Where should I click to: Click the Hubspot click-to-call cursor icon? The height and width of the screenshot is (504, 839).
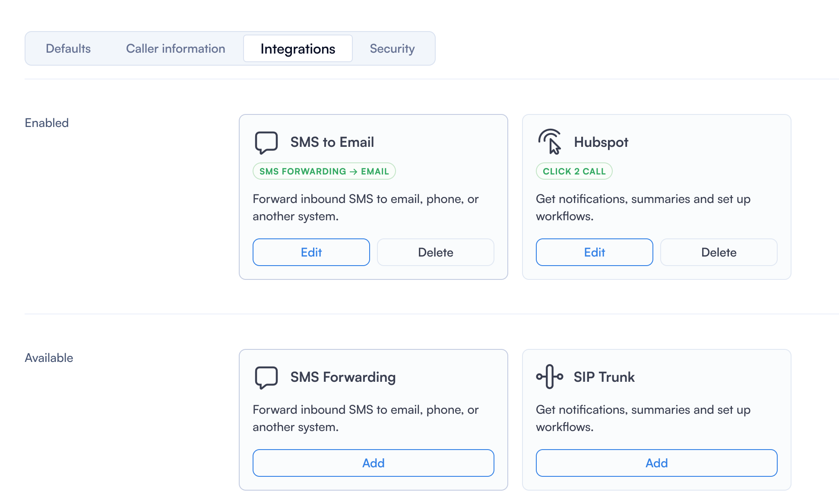[550, 142]
